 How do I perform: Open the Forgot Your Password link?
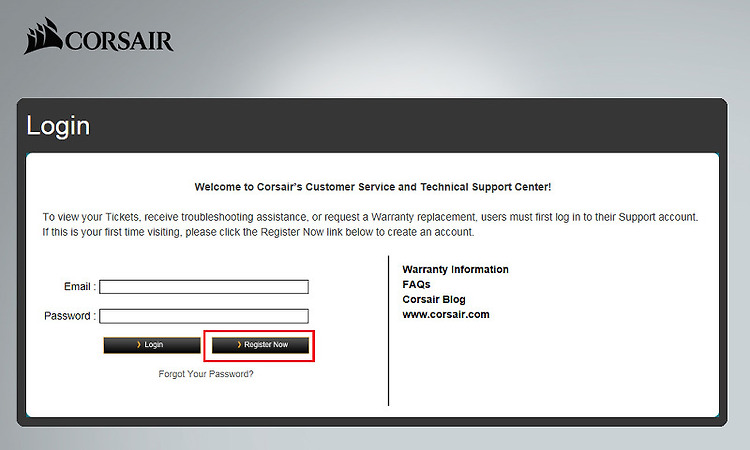point(206,374)
